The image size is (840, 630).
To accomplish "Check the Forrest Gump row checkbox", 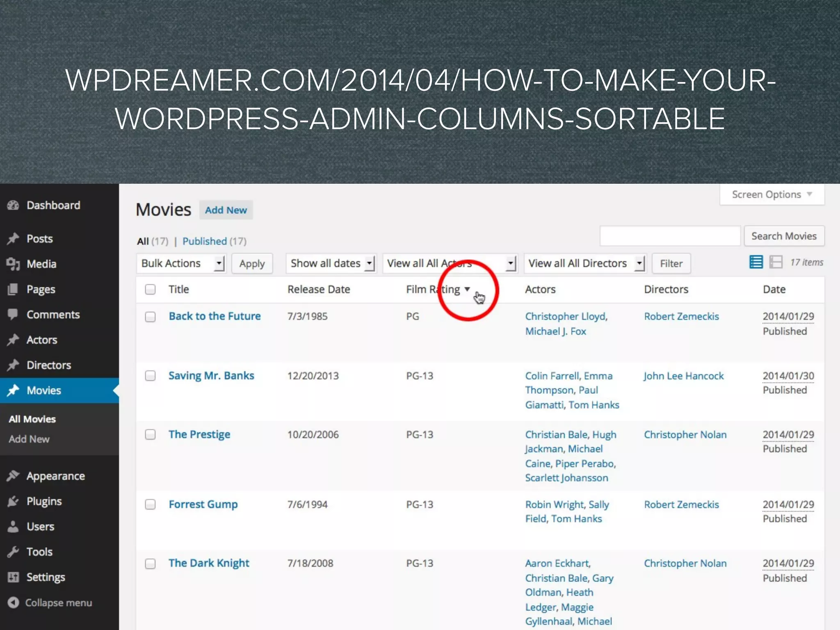I will [x=151, y=504].
